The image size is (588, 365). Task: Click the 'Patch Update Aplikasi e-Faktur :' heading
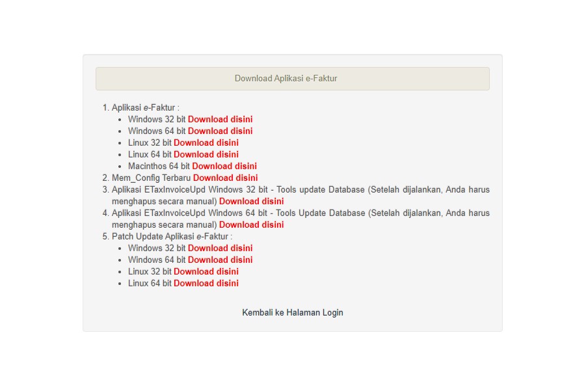pyautogui.click(x=172, y=236)
